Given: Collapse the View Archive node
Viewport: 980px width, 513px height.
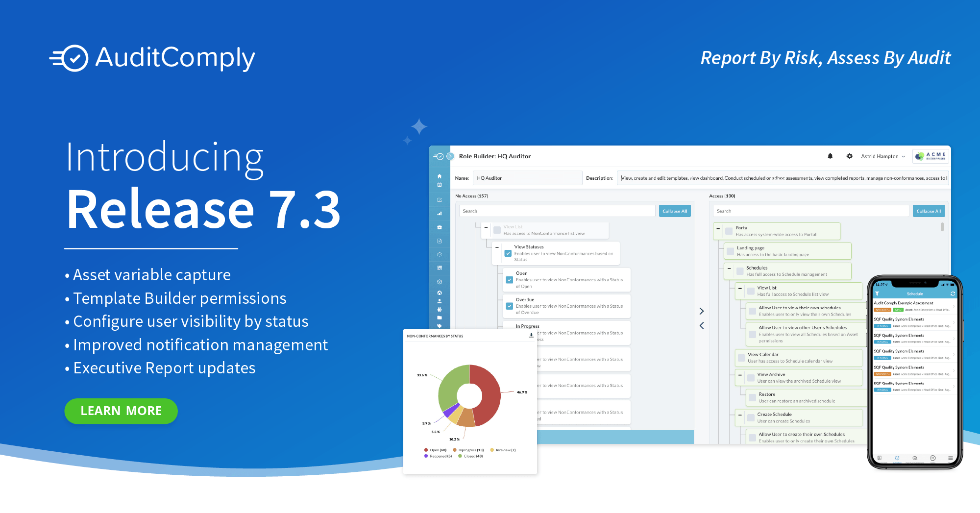Looking at the screenshot, I should click(x=740, y=375).
